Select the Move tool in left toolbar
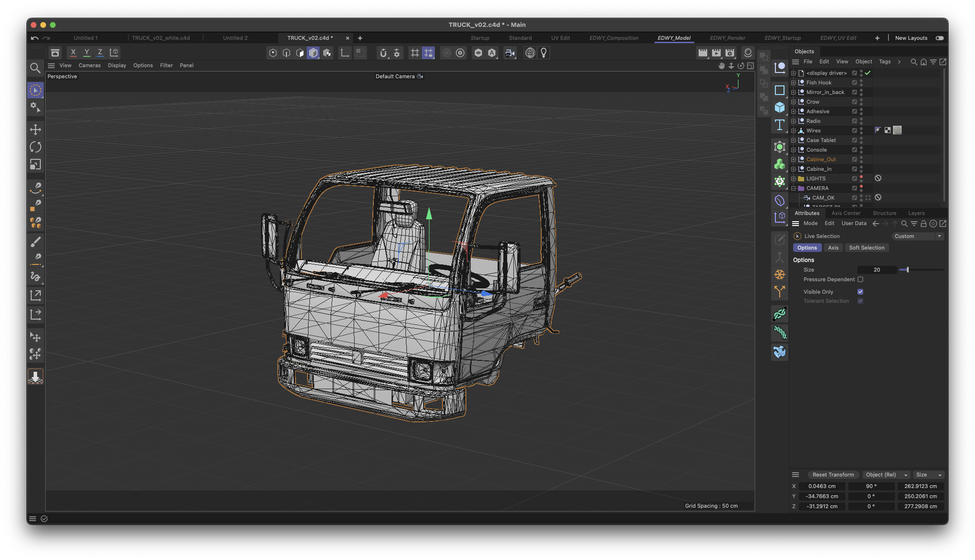 36,130
